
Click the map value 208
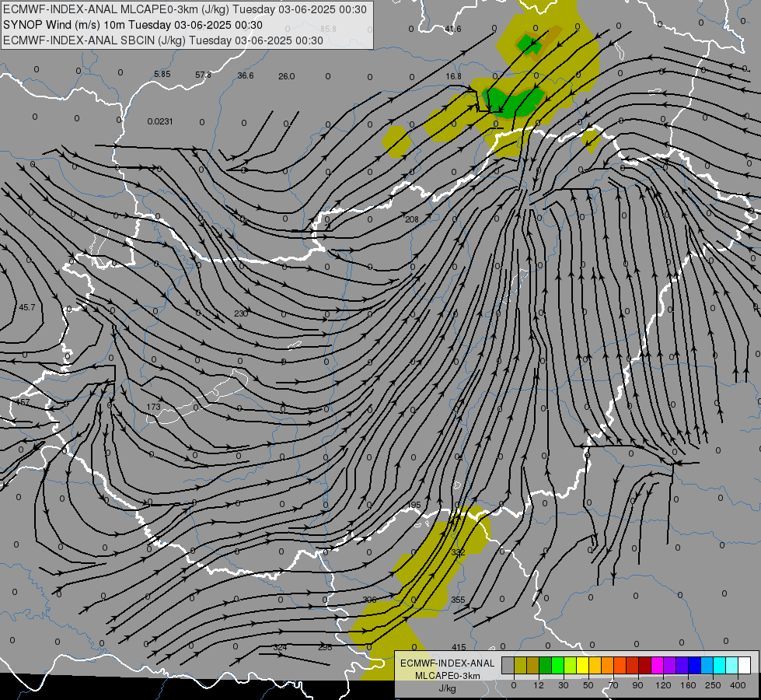point(411,219)
